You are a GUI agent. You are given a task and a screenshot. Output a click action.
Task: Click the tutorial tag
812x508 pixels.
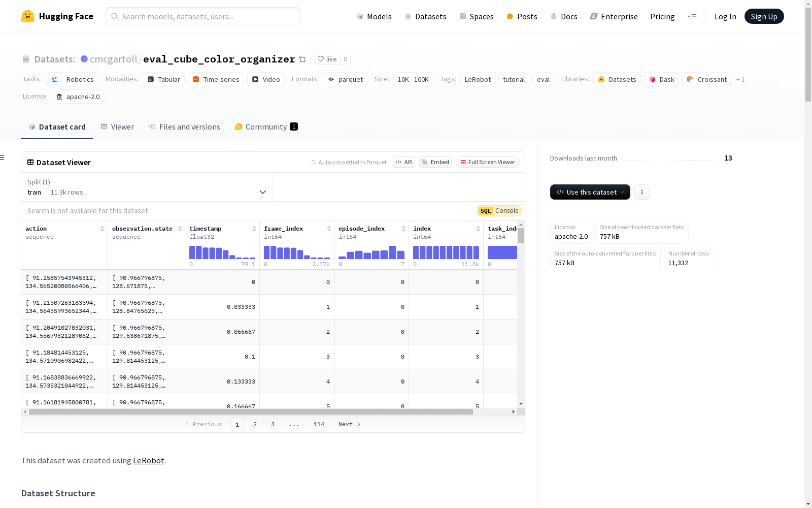pyautogui.click(x=514, y=79)
